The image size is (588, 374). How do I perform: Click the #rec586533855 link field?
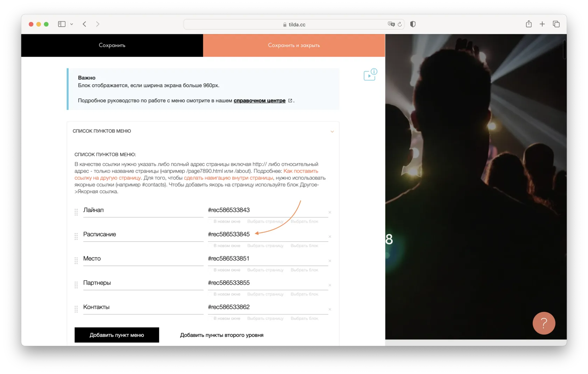(268, 283)
